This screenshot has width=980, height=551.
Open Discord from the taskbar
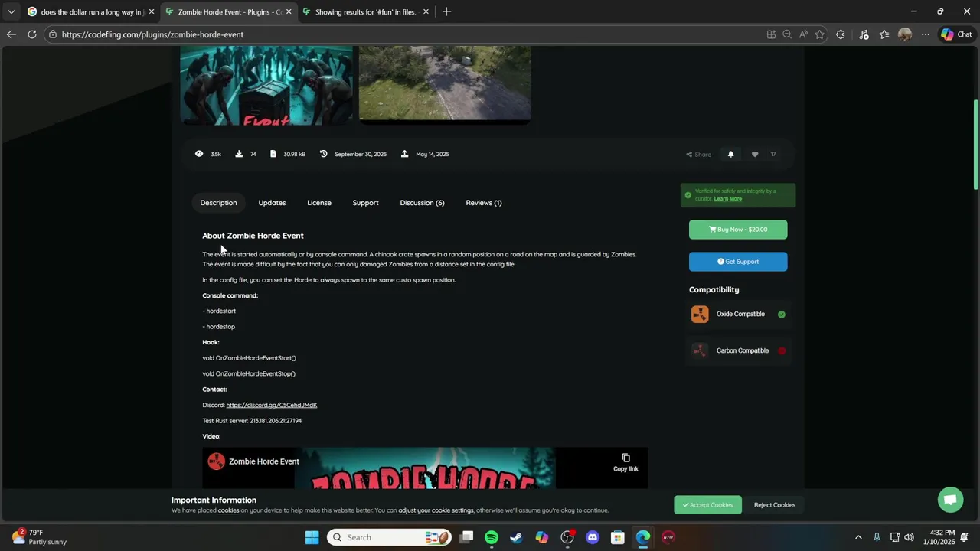pyautogui.click(x=593, y=537)
